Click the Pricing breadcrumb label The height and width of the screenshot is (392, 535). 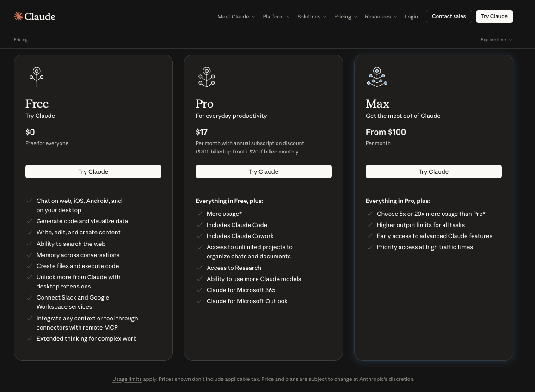click(x=20, y=40)
